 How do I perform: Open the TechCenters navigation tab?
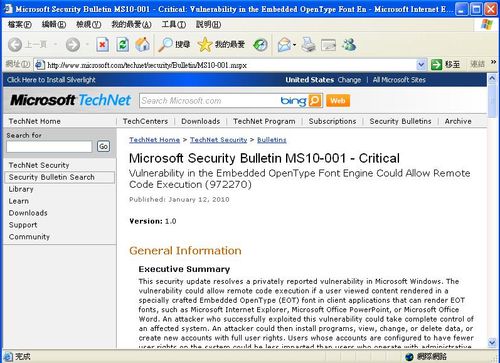[145, 121]
